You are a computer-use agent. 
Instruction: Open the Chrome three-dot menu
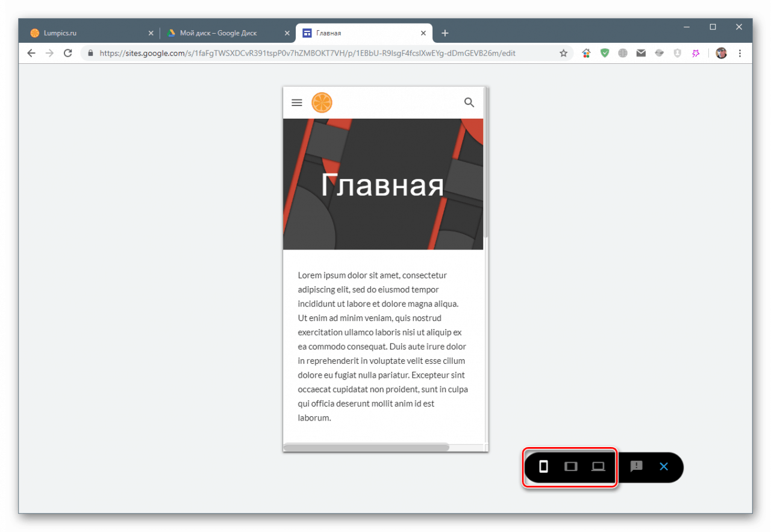pyautogui.click(x=740, y=53)
